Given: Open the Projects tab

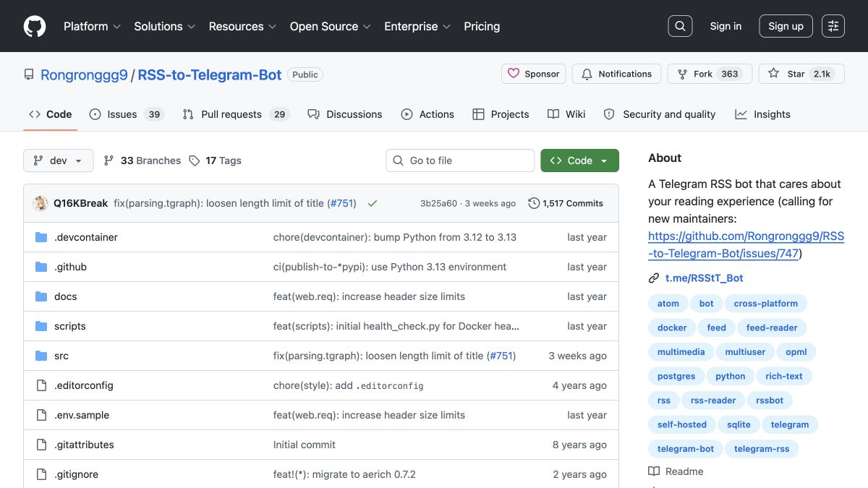Looking at the screenshot, I should coord(501,114).
